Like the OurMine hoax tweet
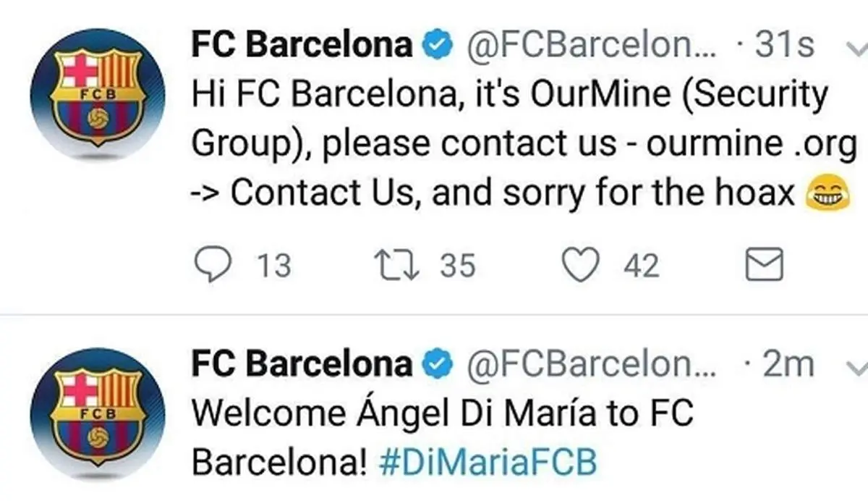The image size is (868, 501). click(581, 266)
